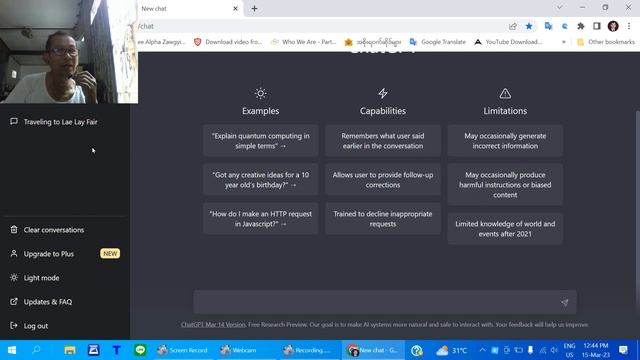Switch to Webcam taskbar window
The image size is (640, 360).
tap(238, 350)
